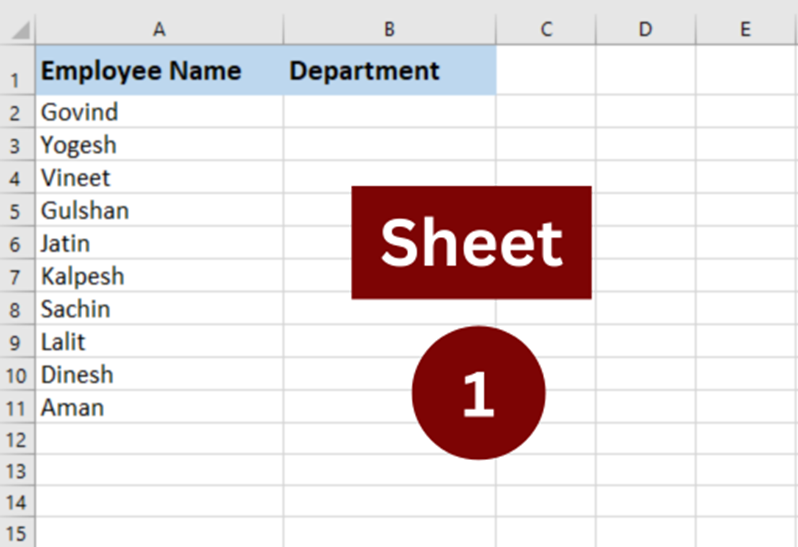Select the cell containing Vineet
The width and height of the screenshot is (798, 547).
[159, 177]
